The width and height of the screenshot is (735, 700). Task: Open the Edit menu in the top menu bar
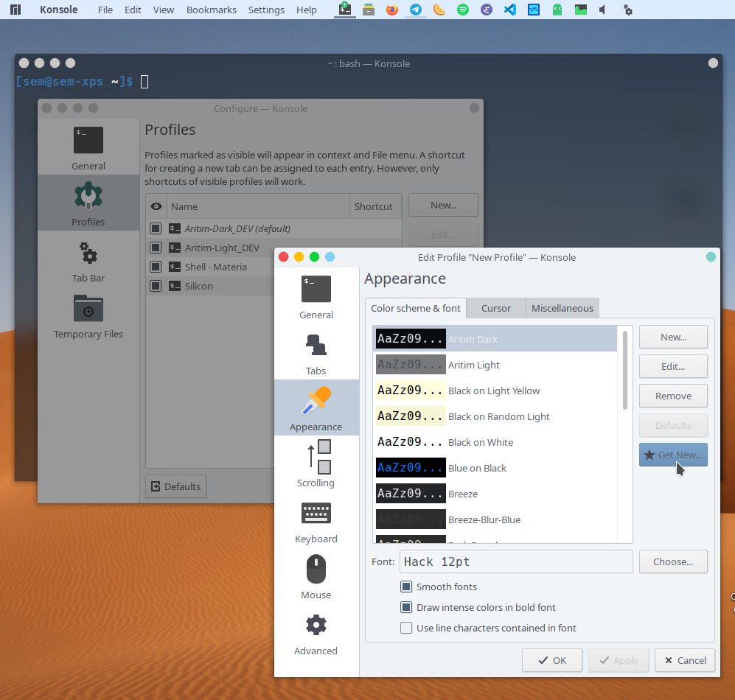click(x=133, y=10)
